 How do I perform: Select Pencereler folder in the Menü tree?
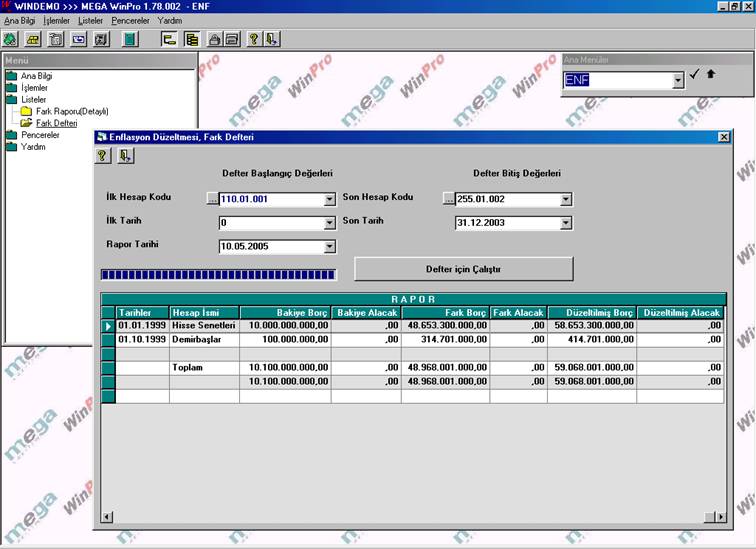[40, 135]
